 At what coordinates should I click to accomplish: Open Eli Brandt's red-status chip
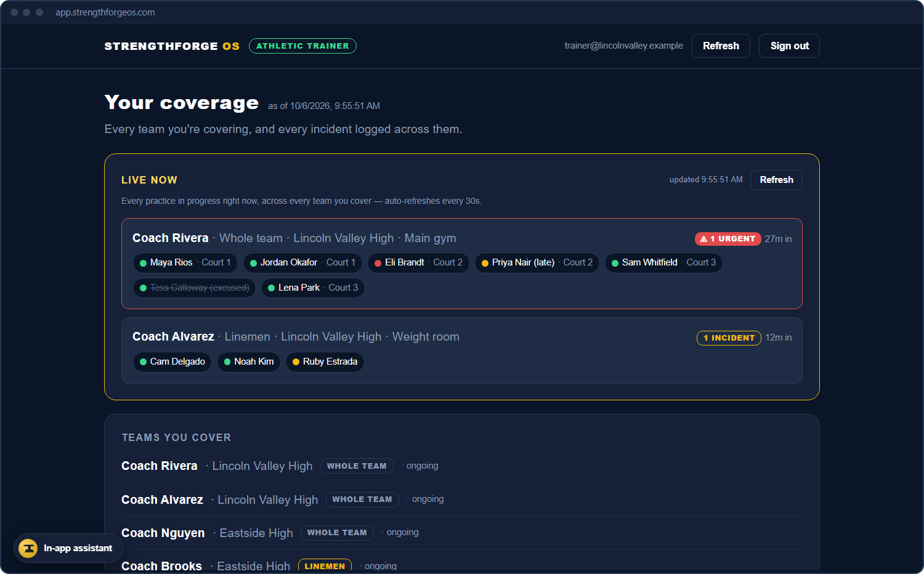pyautogui.click(x=418, y=263)
